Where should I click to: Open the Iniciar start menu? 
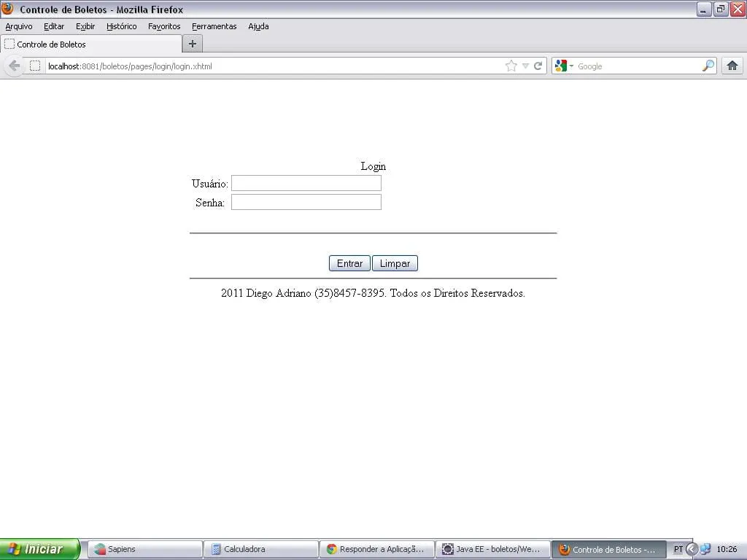pos(40,549)
